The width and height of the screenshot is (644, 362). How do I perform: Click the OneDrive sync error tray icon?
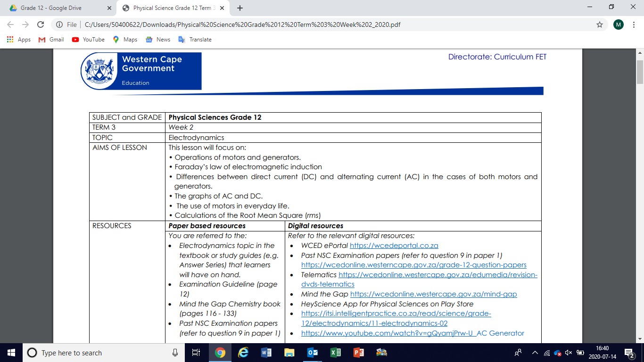pos(558,353)
